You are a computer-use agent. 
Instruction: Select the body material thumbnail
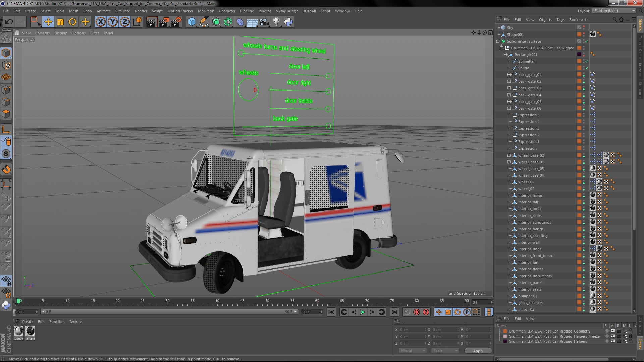(x=19, y=331)
